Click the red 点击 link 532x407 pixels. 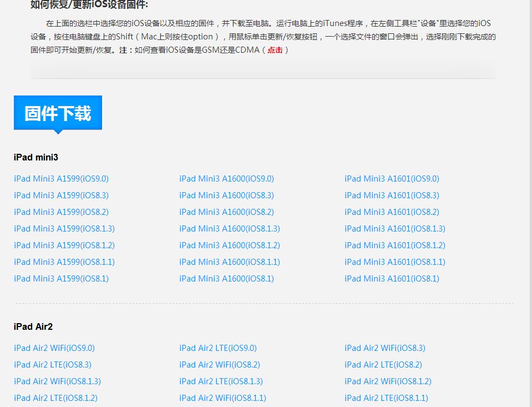click(275, 50)
